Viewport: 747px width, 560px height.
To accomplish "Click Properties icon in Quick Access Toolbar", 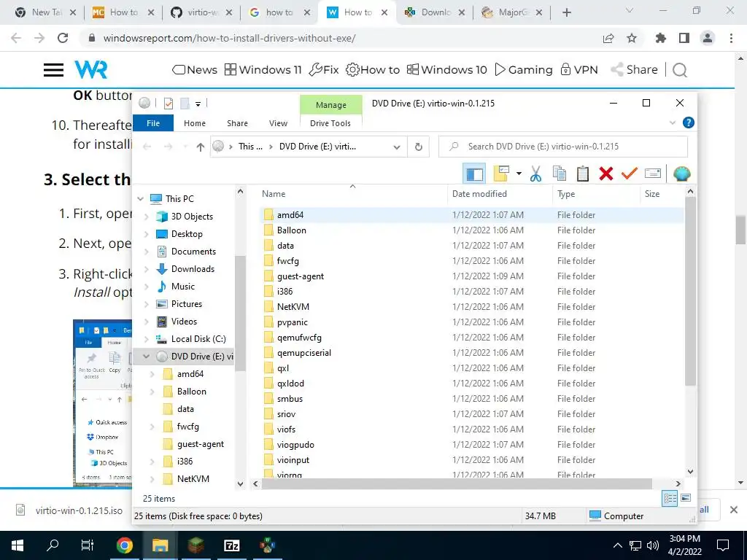I will 169,104.
